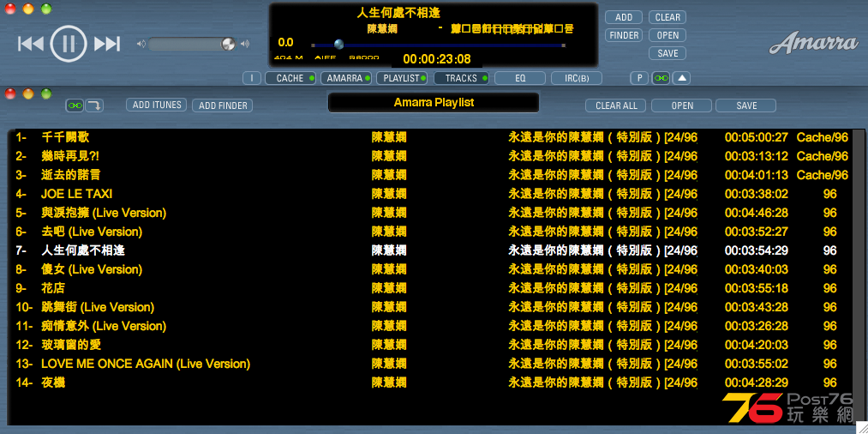Click the Amarra Playlist title display
868x434 pixels.
point(434,103)
